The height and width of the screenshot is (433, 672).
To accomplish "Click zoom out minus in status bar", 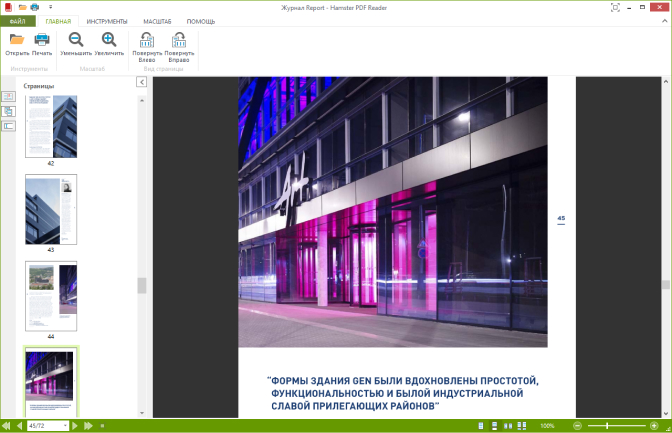I will click(577, 426).
